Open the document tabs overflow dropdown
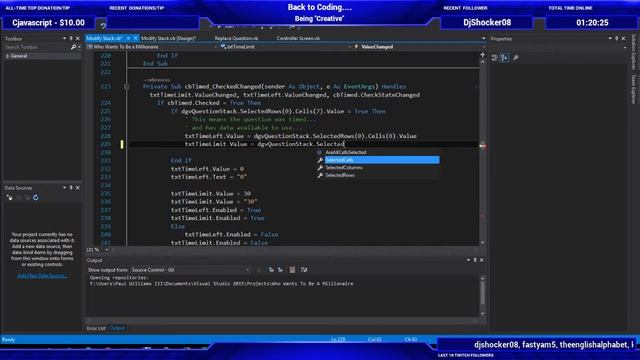The width and height of the screenshot is (640, 360). pyautogui.click(x=484, y=38)
